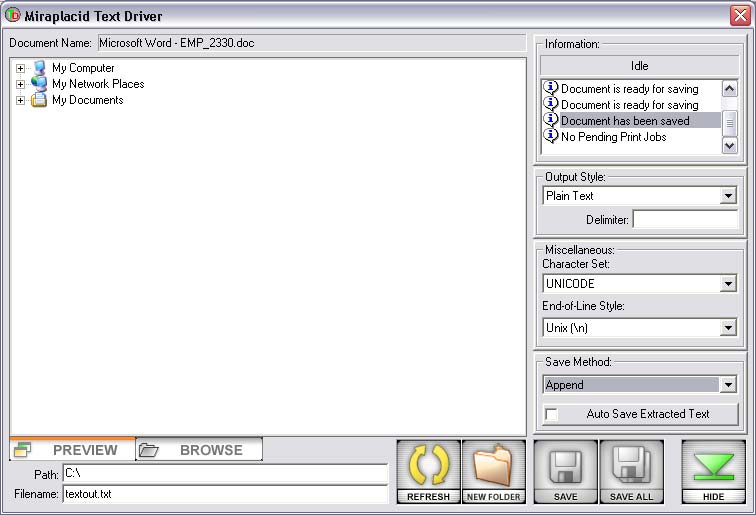Close the Miraplacid Text Driver window
The image size is (756, 515).
(740, 15)
